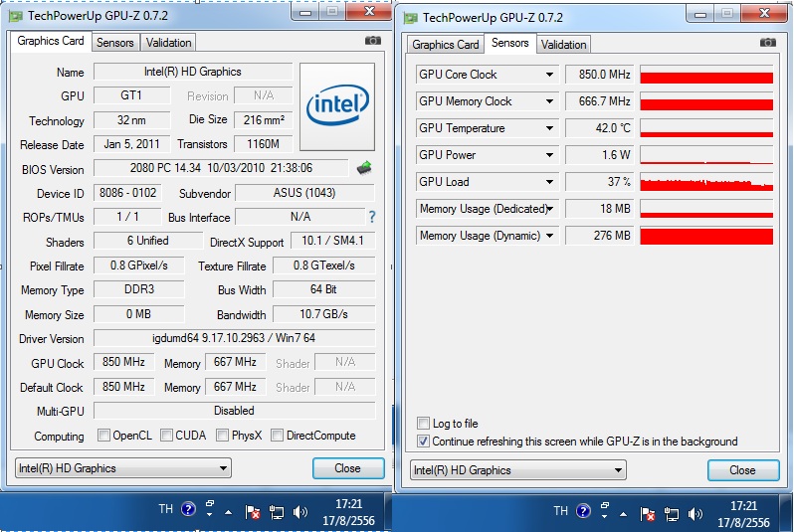Open the GPU Temperature sensor dropdown
Screen dimensions: 794x532
tap(549, 128)
